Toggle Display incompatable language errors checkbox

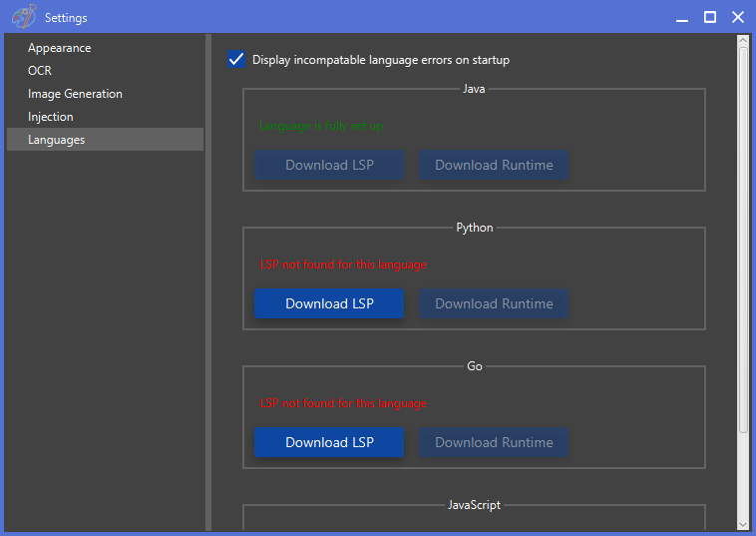pyautogui.click(x=236, y=59)
